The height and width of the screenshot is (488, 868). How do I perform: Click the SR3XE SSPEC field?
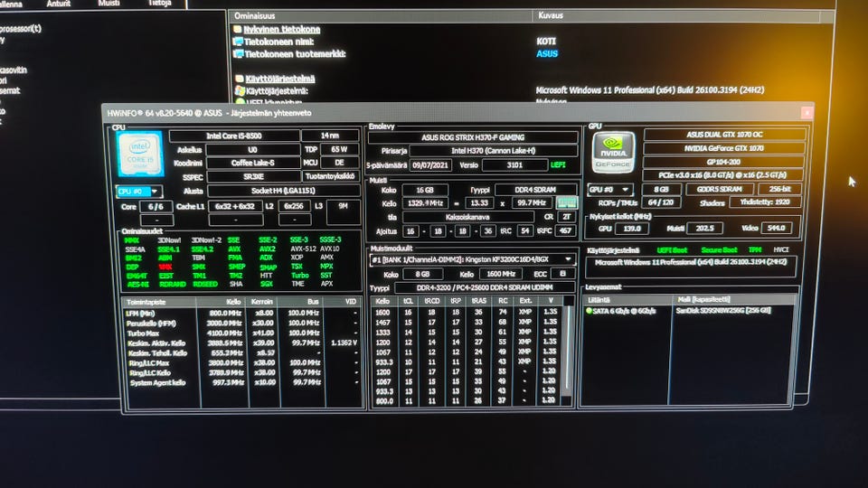click(x=253, y=177)
